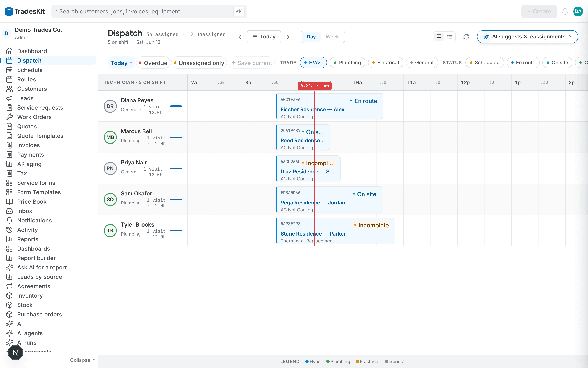Open the Vega Residence — Jordan job

click(x=329, y=199)
